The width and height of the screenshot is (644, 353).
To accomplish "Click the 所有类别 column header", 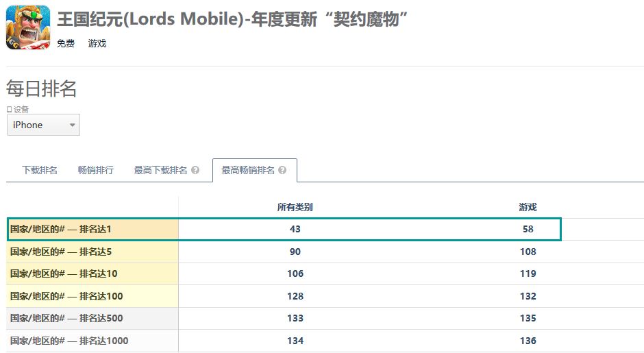I will 295,207.
